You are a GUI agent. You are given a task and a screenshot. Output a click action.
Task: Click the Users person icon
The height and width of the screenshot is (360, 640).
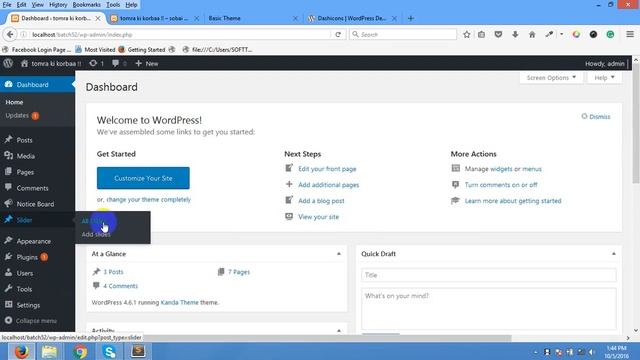9,273
